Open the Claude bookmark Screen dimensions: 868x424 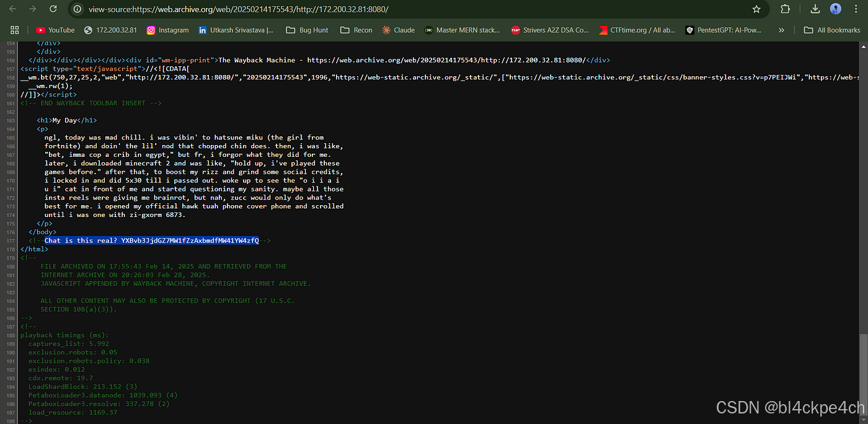point(398,30)
